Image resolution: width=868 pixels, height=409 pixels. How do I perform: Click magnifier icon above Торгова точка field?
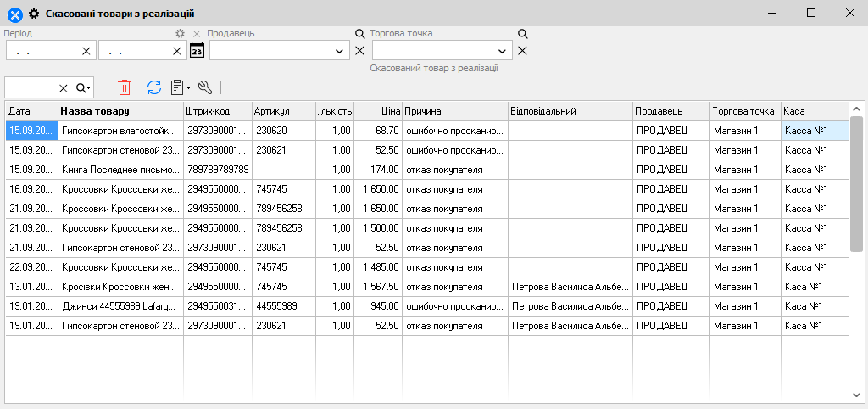(x=523, y=34)
